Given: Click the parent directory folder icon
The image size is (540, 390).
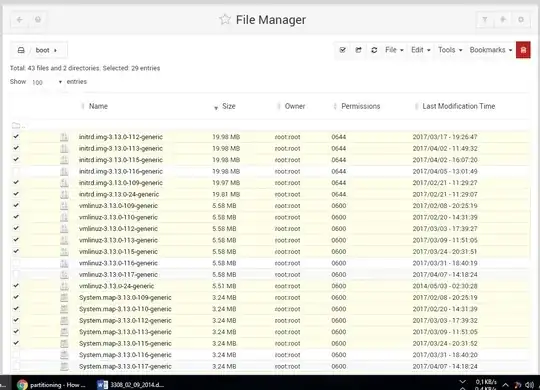Looking at the screenshot, I should [x=16, y=125].
